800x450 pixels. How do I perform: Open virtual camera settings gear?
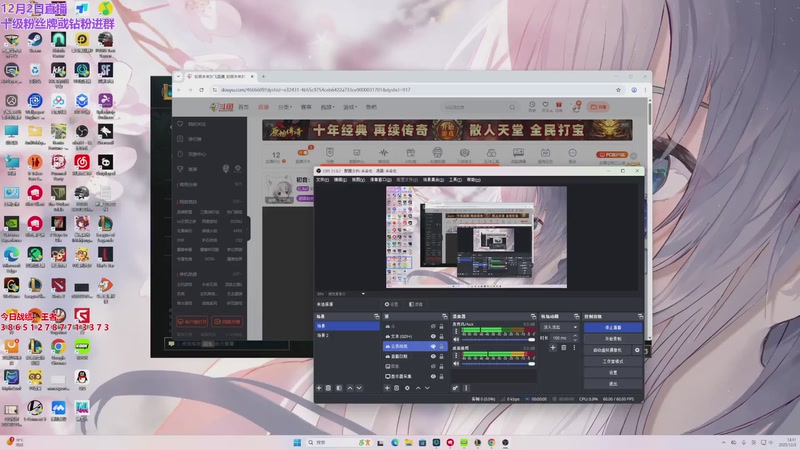(x=637, y=350)
